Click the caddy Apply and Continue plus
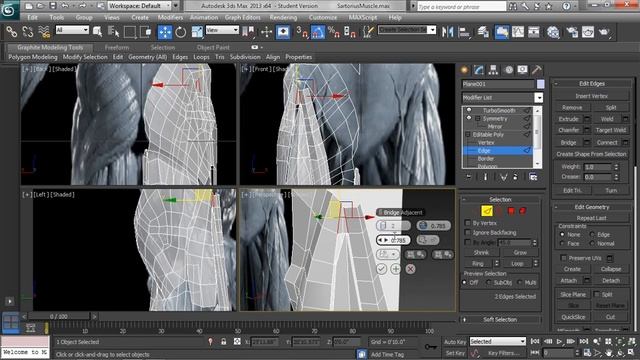The image size is (640, 360). (396, 269)
